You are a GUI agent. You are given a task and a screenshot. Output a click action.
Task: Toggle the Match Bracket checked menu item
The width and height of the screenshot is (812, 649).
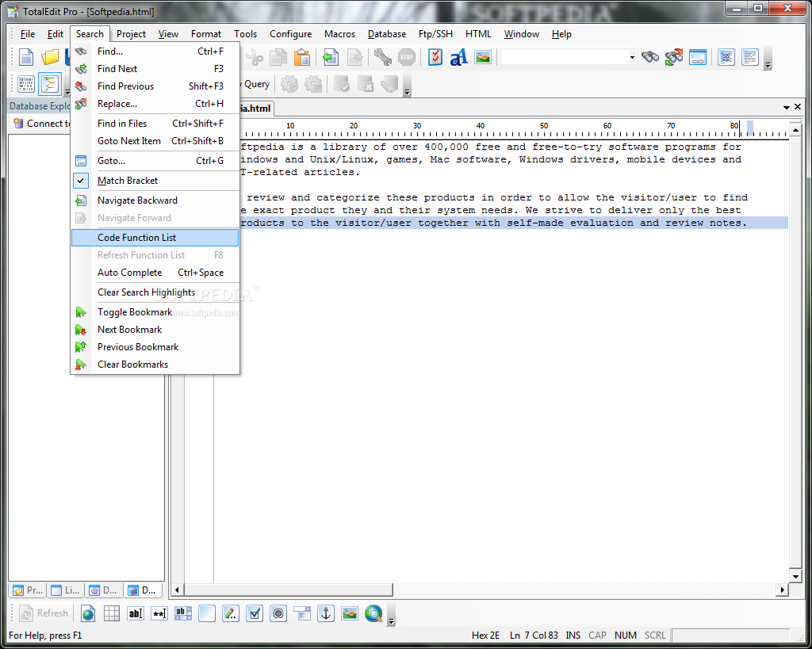[x=155, y=181]
